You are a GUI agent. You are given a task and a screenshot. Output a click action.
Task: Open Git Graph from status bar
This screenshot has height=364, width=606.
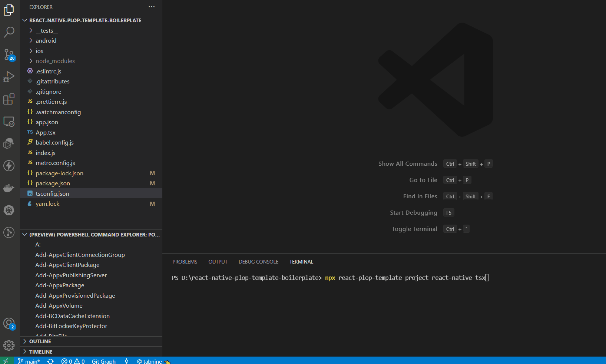click(104, 361)
